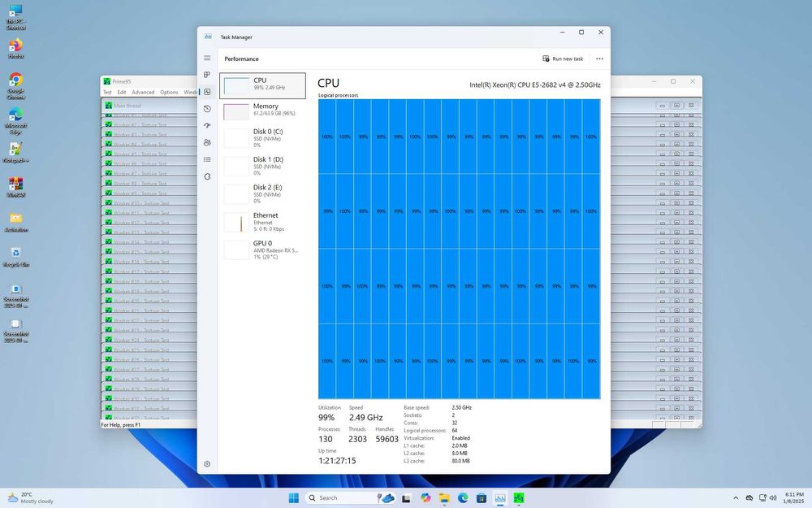This screenshot has height=508, width=812.
Task: Expand hidden system tray icons chevron
Action: click(x=736, y=497)
